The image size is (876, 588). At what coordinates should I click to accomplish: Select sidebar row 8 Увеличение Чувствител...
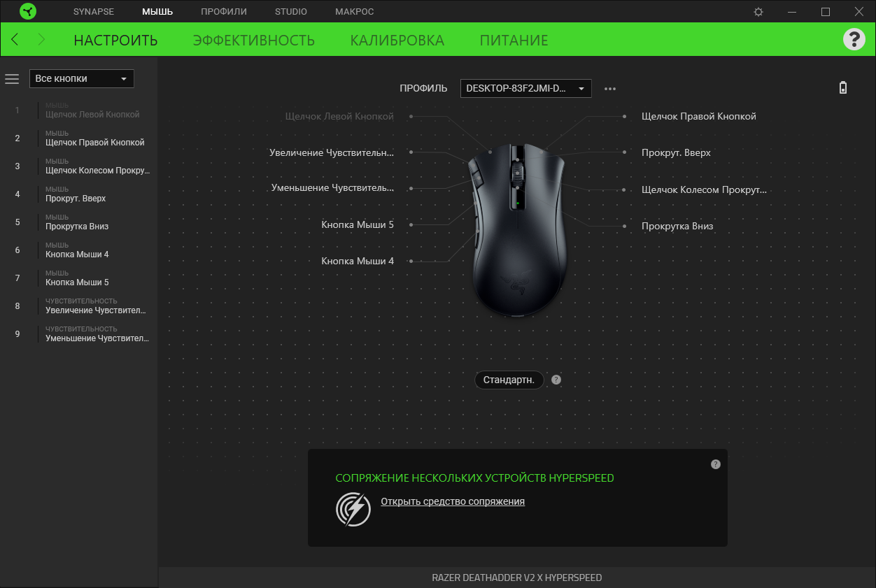click(79, 306)
